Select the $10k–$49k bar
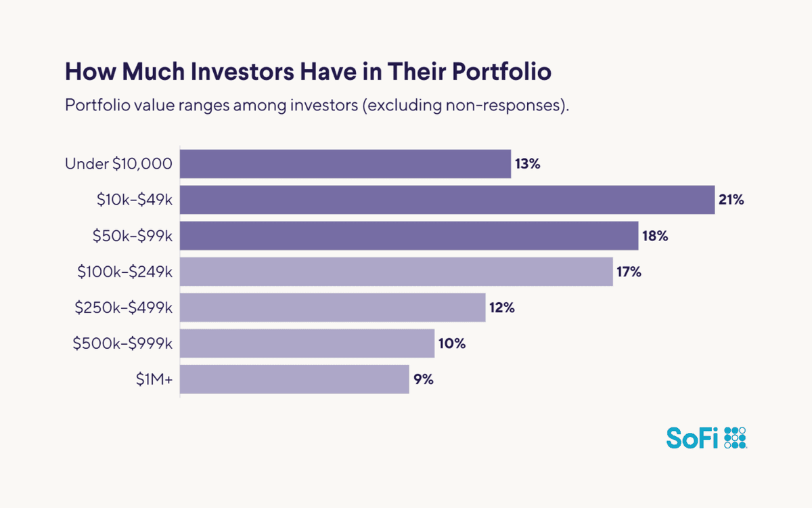The height and width of the screenshot is (508, 812). tap(447, 200)
